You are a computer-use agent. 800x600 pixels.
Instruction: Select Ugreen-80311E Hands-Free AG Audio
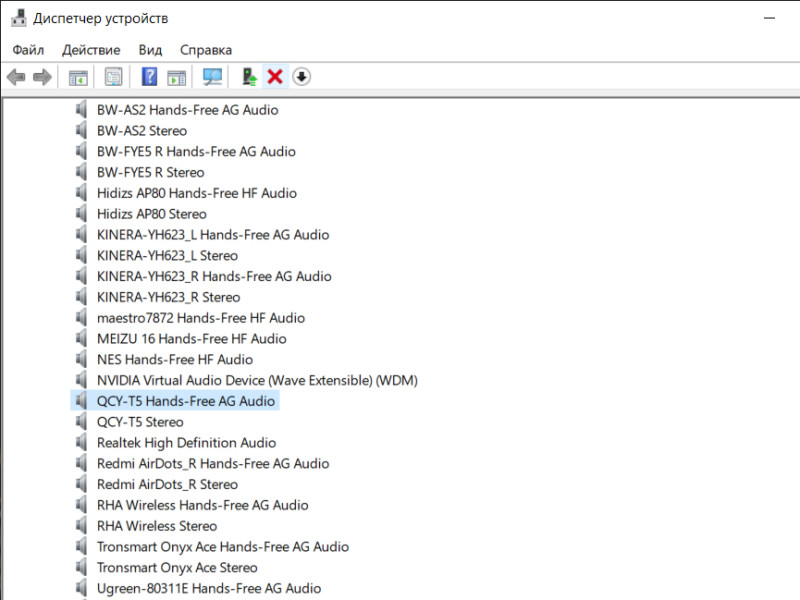tap(209, 588)
